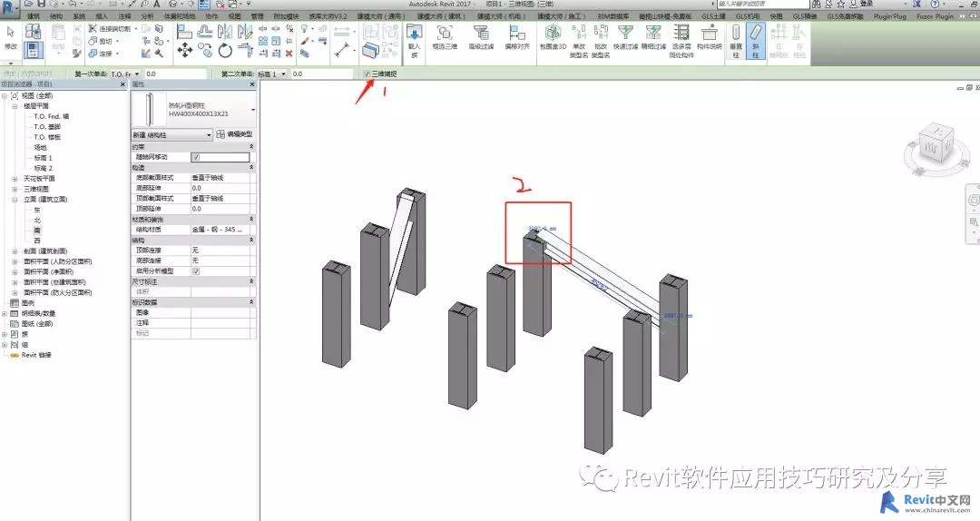Open the 南 elevation view in browser
This screenshot has height=521, width=980.
37,231
